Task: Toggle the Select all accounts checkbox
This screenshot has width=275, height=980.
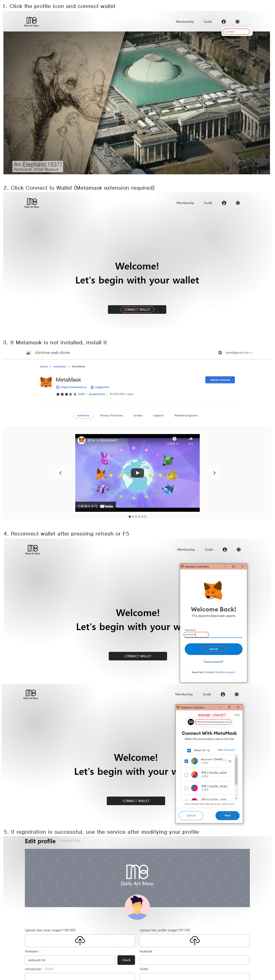Action: tap(189, 750)
